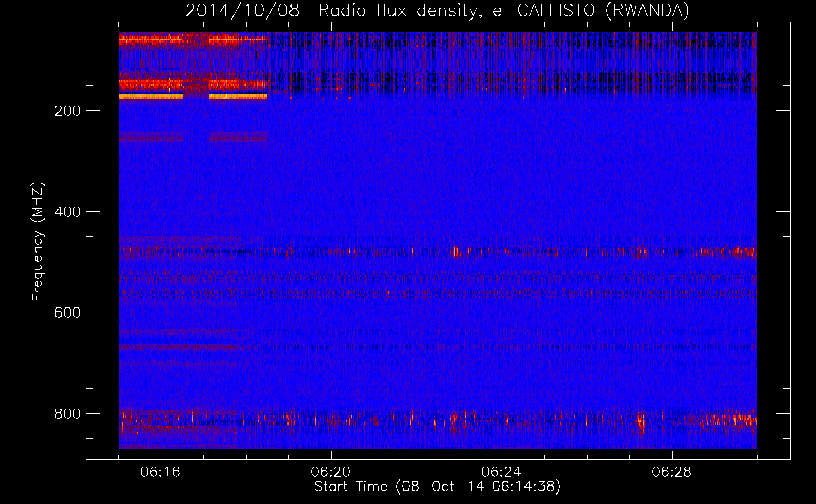Select the 800 frequency tick label
The image size is (816, 504).
(x=68, y=414)
